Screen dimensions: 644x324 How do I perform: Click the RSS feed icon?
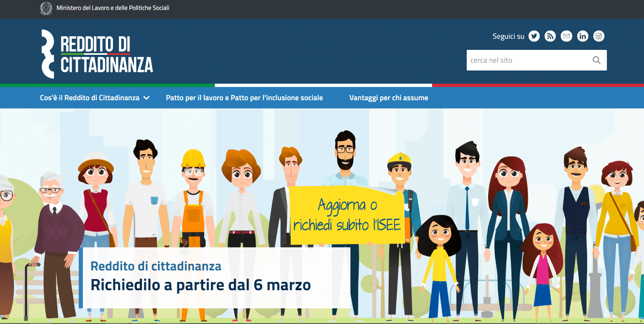(550, 36)
